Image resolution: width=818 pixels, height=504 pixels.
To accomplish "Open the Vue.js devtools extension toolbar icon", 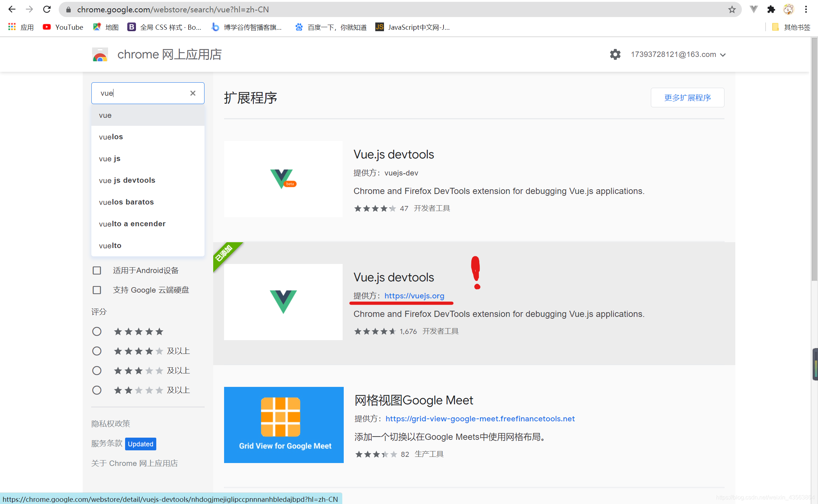I will tap(753, 9).
